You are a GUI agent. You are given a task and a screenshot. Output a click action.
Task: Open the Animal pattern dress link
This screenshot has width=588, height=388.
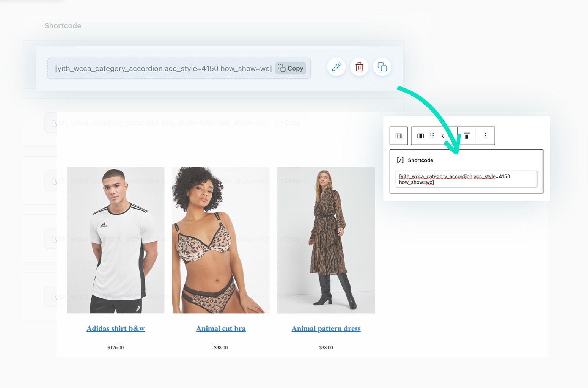(x=326, y=328)
